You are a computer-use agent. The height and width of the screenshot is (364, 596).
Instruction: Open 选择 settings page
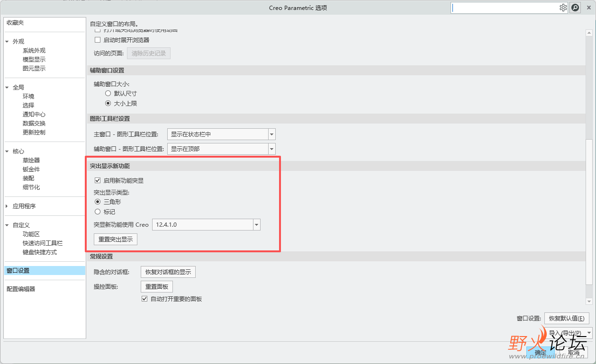[x=28, y=106]
